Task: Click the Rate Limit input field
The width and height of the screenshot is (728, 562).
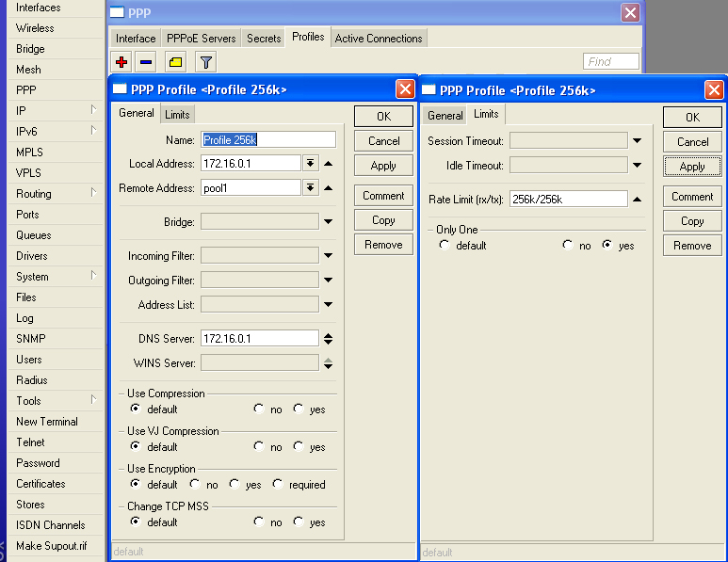Action: point(569,199)
